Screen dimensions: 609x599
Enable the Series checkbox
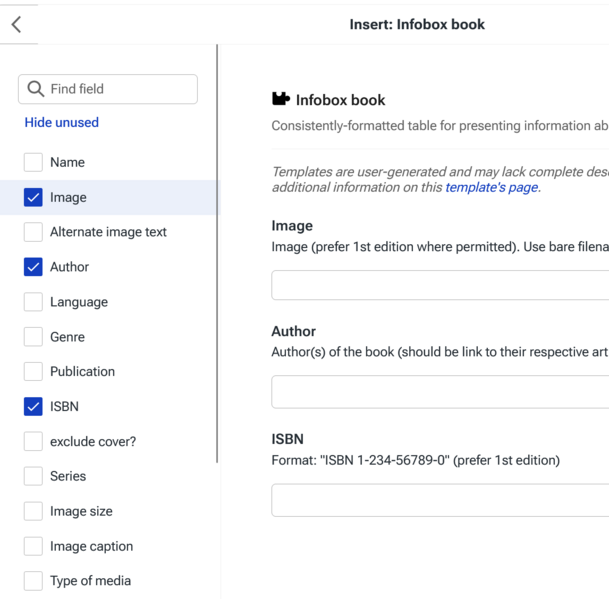33,476
